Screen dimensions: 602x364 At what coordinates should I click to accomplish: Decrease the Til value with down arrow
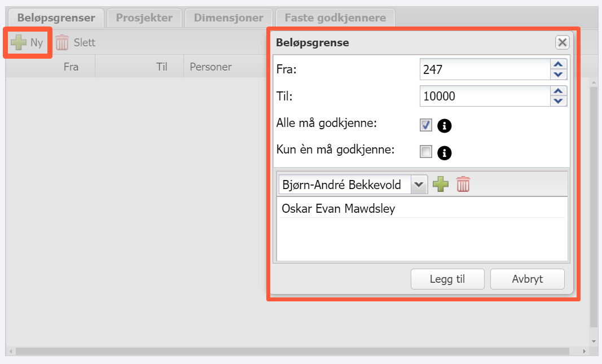(x=559, y=101)
